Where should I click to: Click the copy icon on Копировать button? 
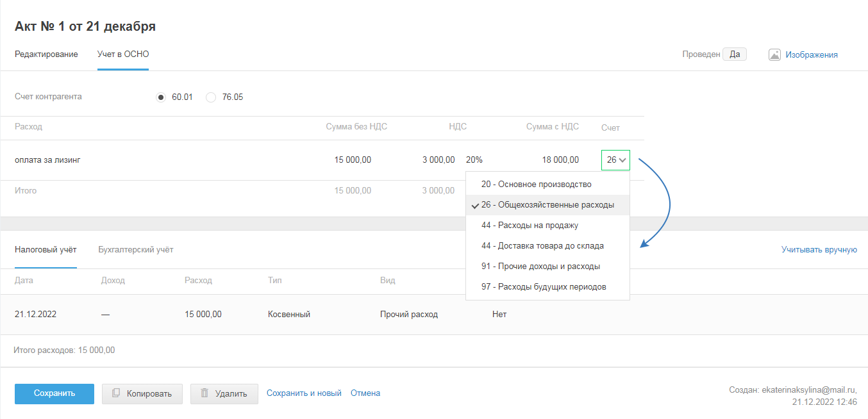pyautogui.click(x=116, y=393)
